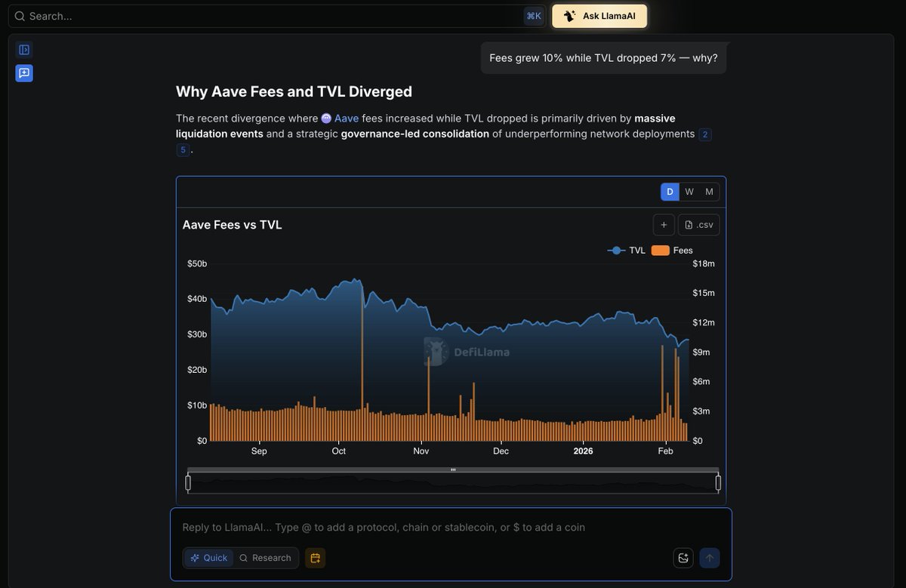Click the "Sep" x-axis label
Image resolution: width=906 pixels, height=588 pixels.
click(x=259, y=451)
